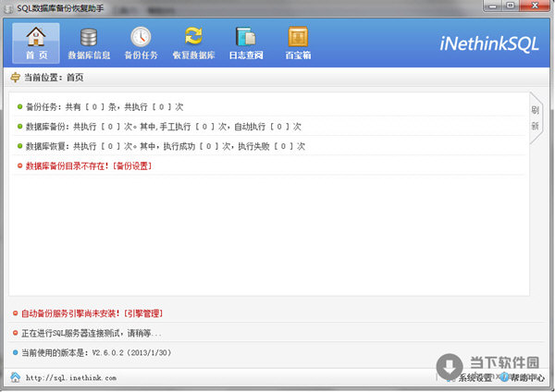Open the 数据库信息 database info section
This screenshot has width=555, height=392.
click(x=89, y=43)
